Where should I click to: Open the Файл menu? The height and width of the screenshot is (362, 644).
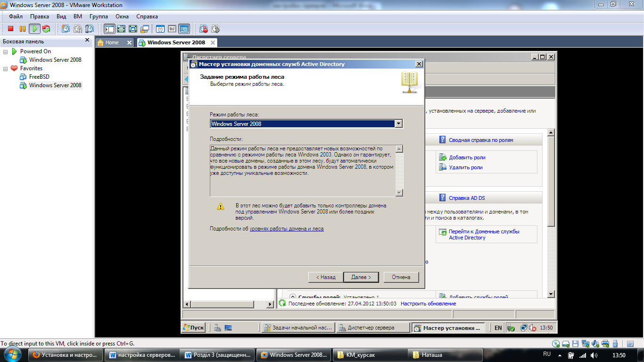click(16, 16)
